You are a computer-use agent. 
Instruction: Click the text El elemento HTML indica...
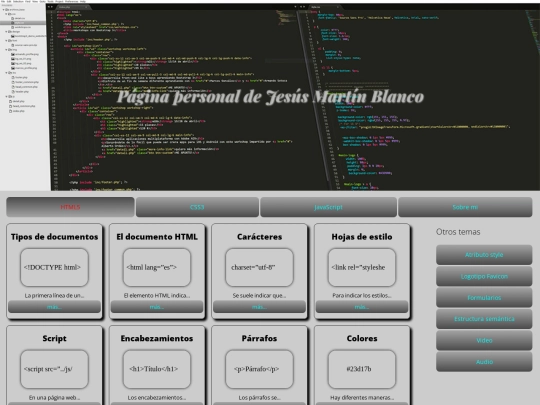click(157, 295)
